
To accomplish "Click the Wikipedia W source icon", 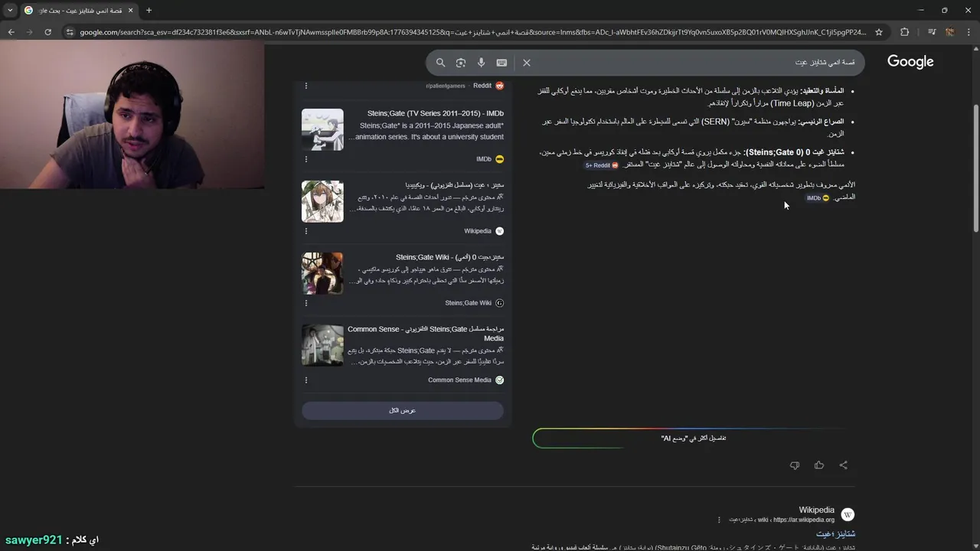I will [x=500, y=231].
